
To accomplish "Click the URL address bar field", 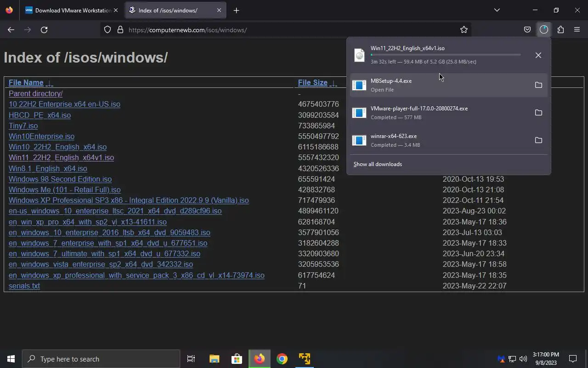I will [x=285, y=30].
